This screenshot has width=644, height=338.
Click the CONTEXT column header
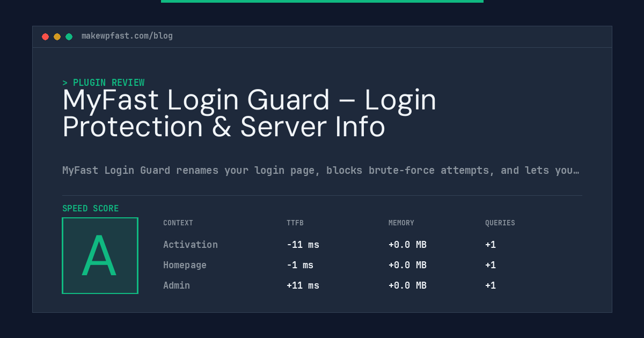click(x=178, y=223)
